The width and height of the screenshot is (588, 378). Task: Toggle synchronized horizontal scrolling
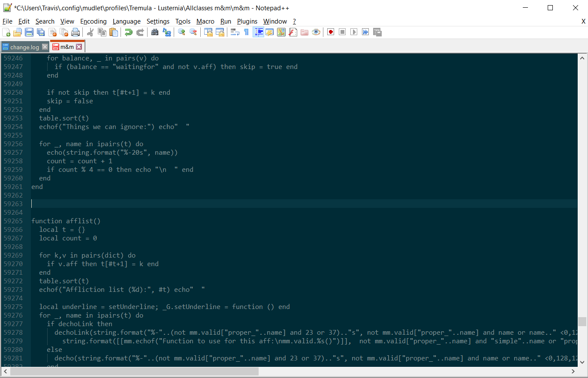(220, 32)
